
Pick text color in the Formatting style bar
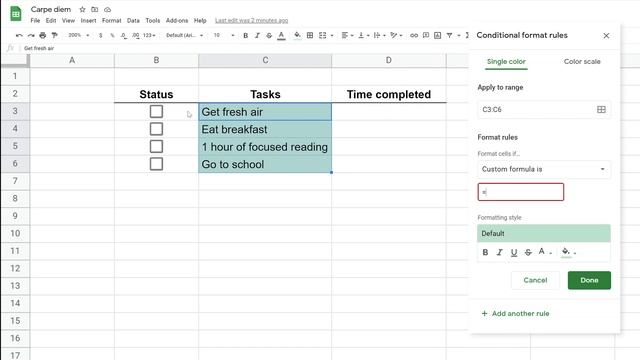(545, 252)
